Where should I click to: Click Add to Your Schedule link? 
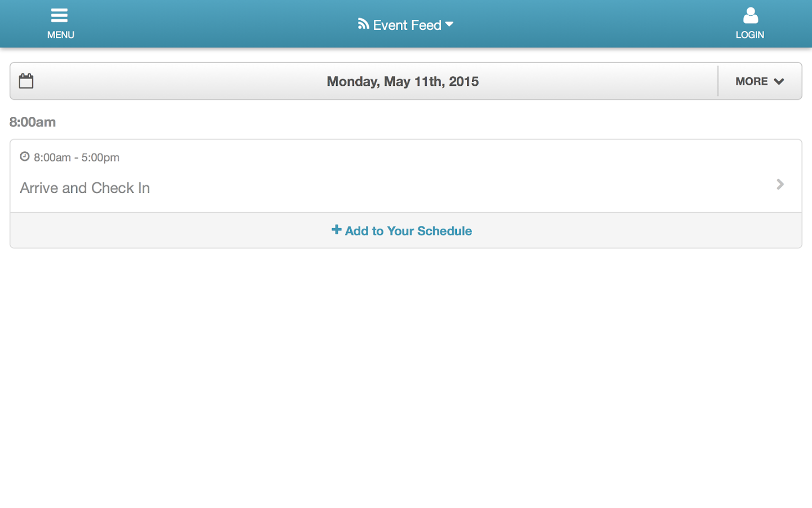point(408,231)
